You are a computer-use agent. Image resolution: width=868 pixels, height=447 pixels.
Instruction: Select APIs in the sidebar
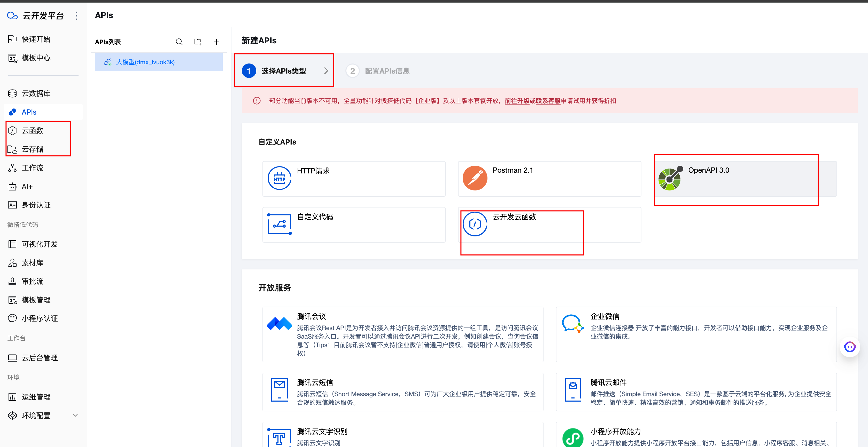pyautogui.click(x=43, y=112)
